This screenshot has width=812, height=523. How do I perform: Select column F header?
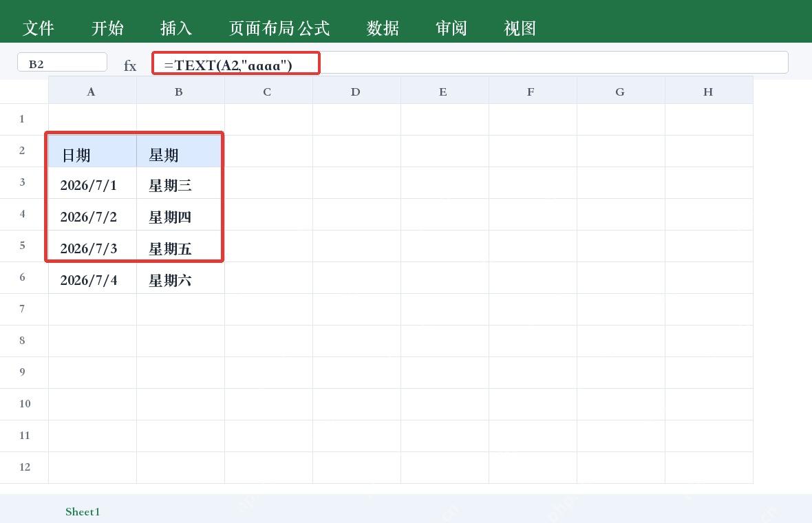pos(533,91)
